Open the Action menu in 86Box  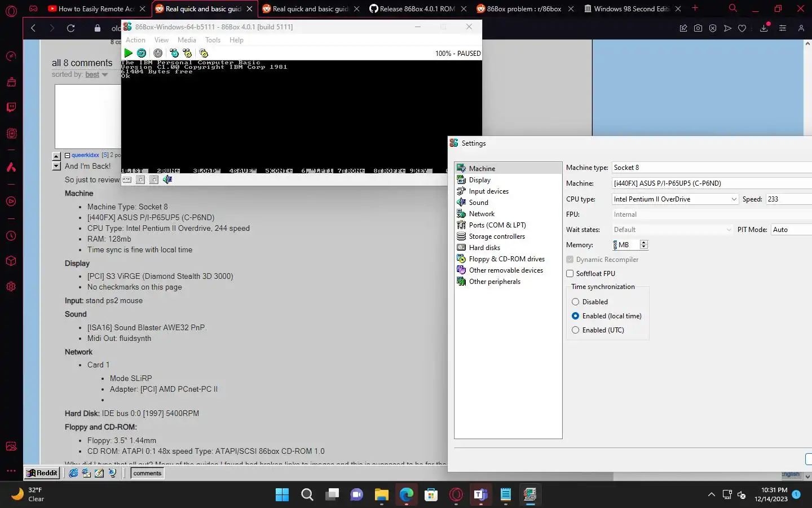135,40
